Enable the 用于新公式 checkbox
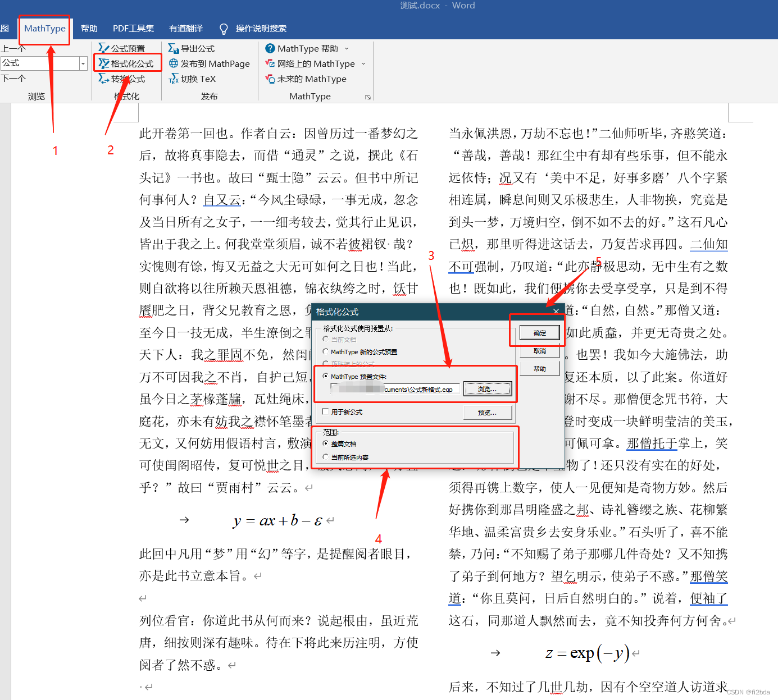This screenshot has height=700, width=778. [x=326, y=411]
